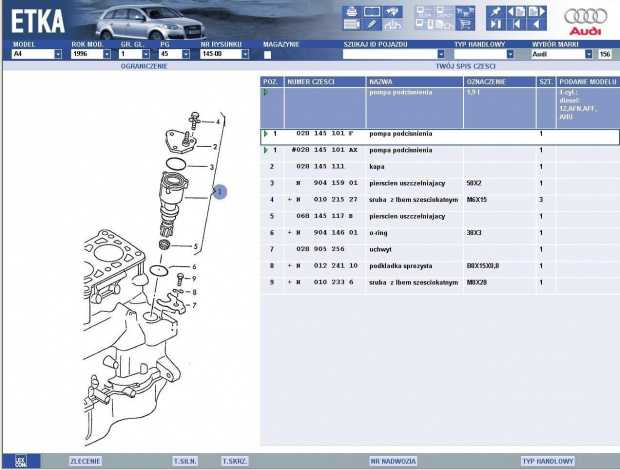Open the ROK MOD. dropdown showing 1996
The height and width of the screenshot is (470, 620).
107,54
